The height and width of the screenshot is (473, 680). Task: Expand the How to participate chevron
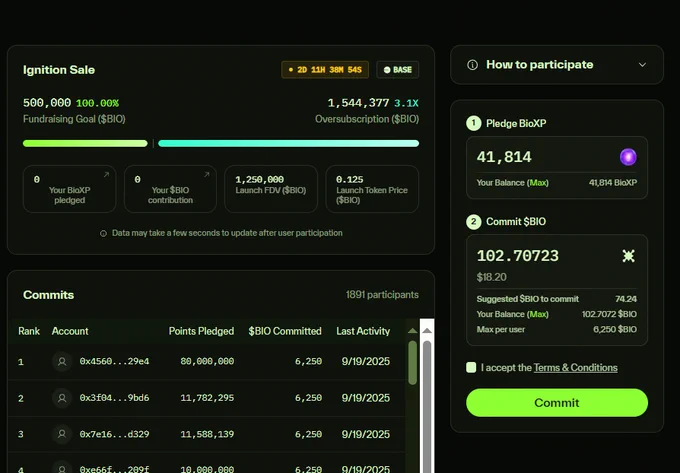(x=642, y=65)
